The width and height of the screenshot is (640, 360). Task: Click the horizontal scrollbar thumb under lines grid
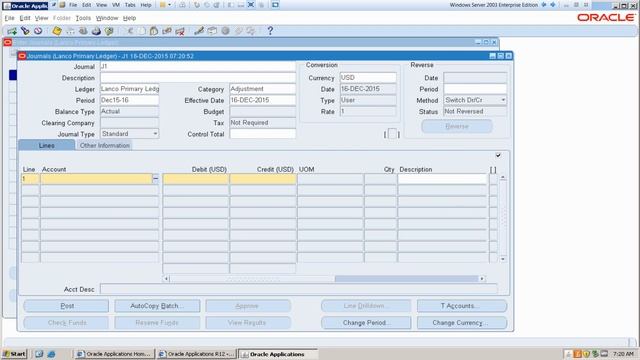406,279
